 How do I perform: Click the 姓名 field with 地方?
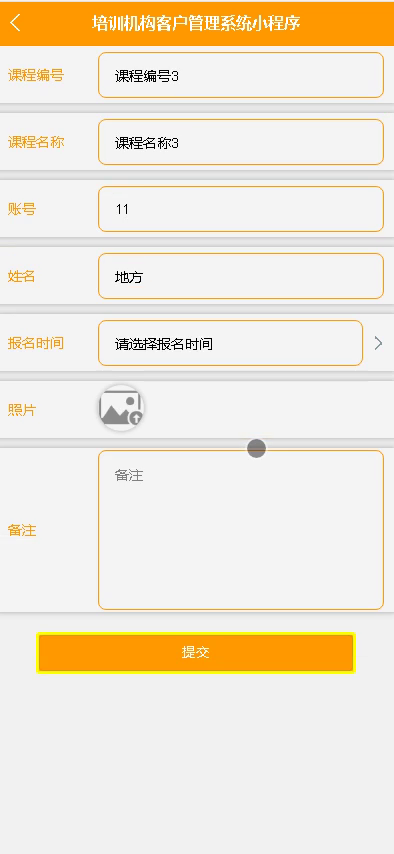[241, 276]
